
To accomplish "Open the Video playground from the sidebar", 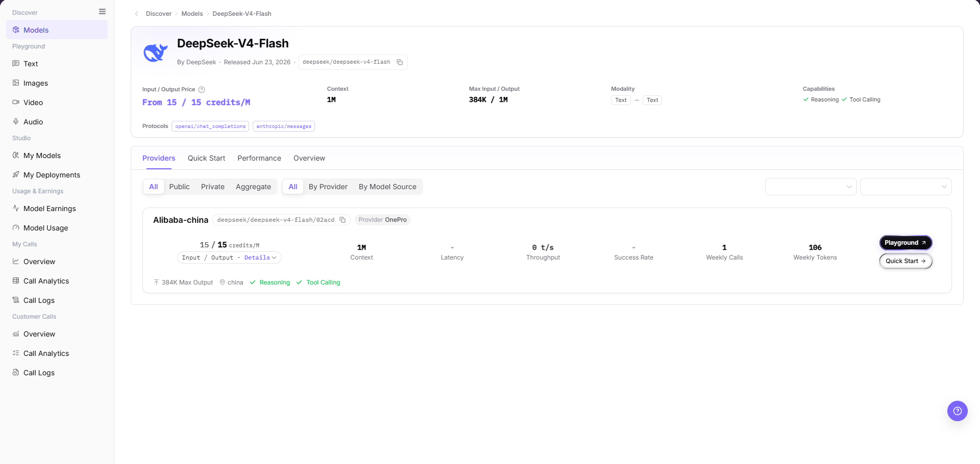I will pos(57,102).
